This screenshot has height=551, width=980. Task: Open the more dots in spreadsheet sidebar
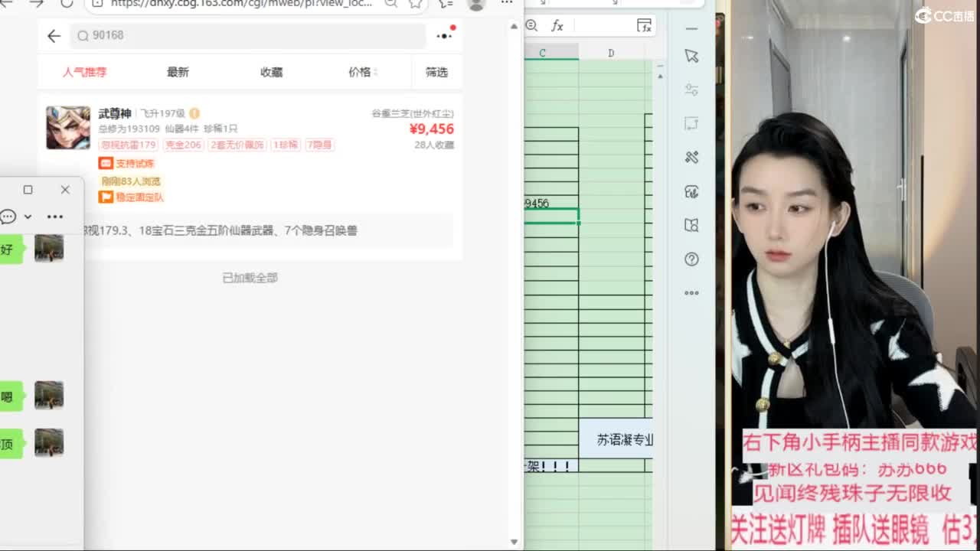(692, 292)
